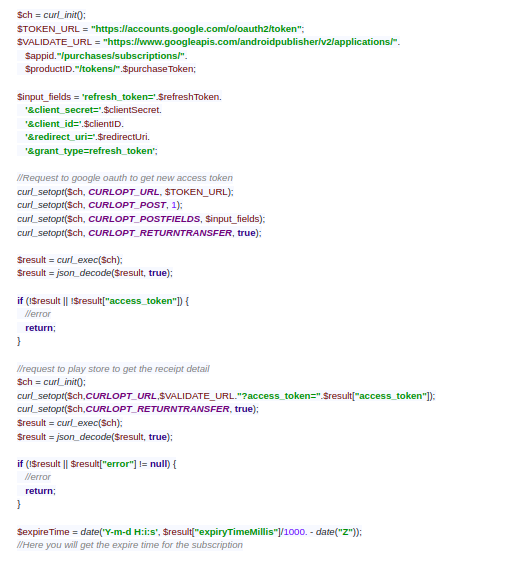
Task: Click the '&grant_type=refresh_token' line
Action: point(91,151)
